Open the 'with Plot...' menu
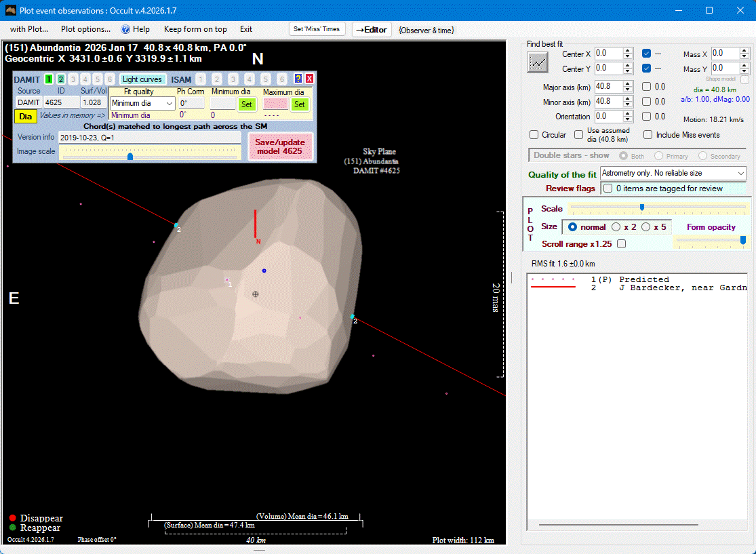The height and width of the screenshot is (554, 756). pos(29,29)
